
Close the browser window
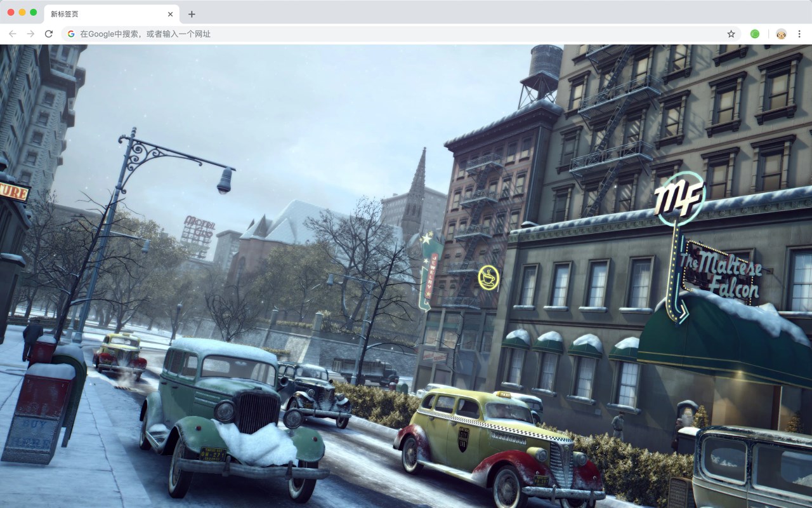(x=11, y=13)
